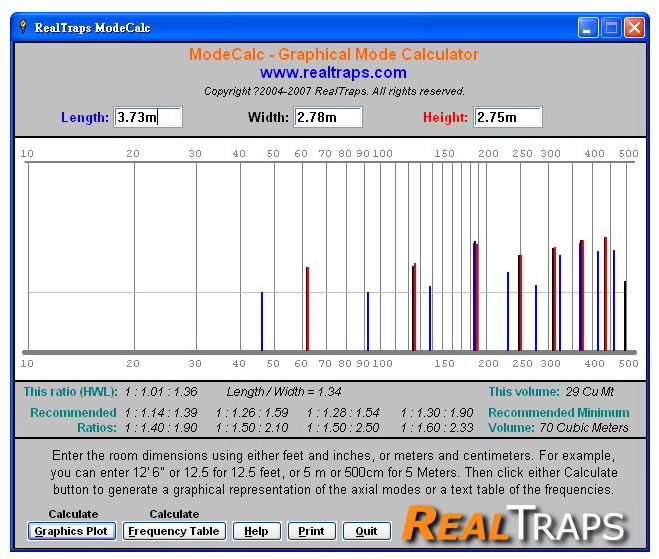Viewport: 659px width, 559px height.
Task: Select the Height input field
Action: 507,117
